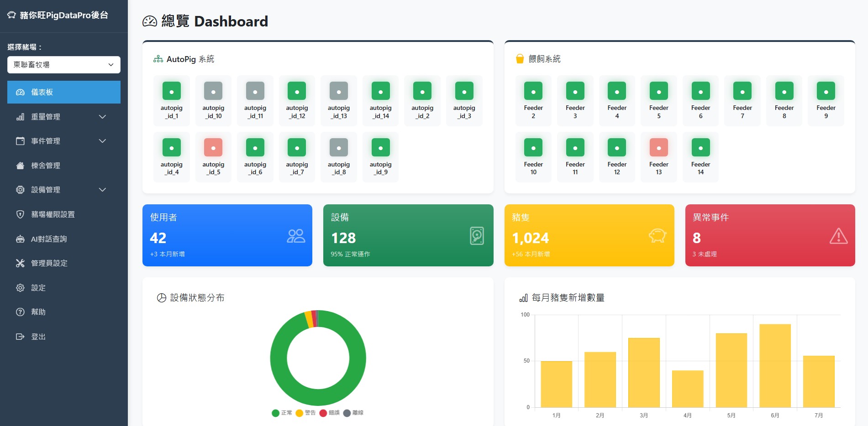The image size is (868, 426).
Task: Select the Feeder 9 status icon
Action: pos(826,91)
